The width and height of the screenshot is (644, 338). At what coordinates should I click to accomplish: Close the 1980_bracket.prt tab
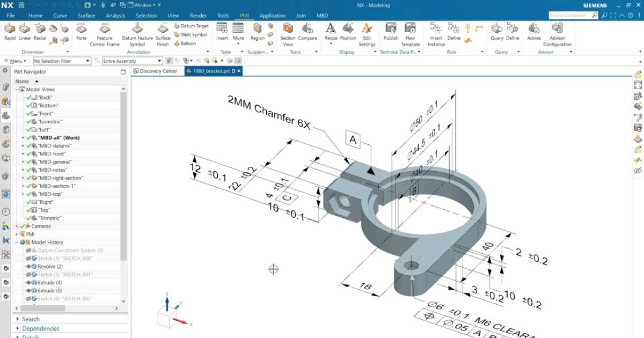[x=239, y=71]
